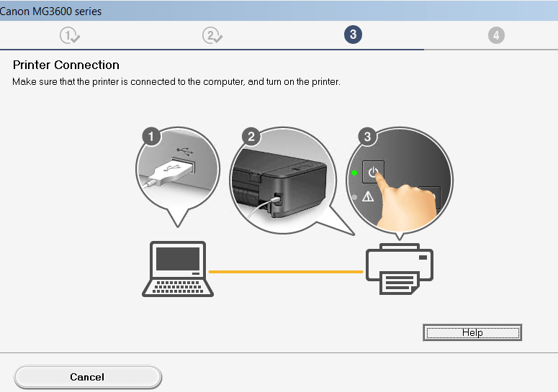Click the Printer Connection heading
This screenshot has width=558, height=392.
(x=66, y=65)
